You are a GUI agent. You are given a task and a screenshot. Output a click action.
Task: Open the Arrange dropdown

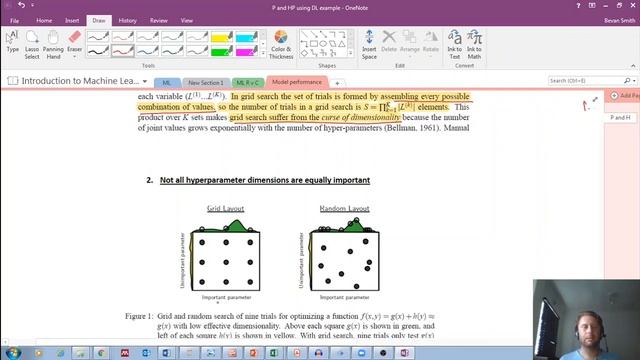[410, 43]
